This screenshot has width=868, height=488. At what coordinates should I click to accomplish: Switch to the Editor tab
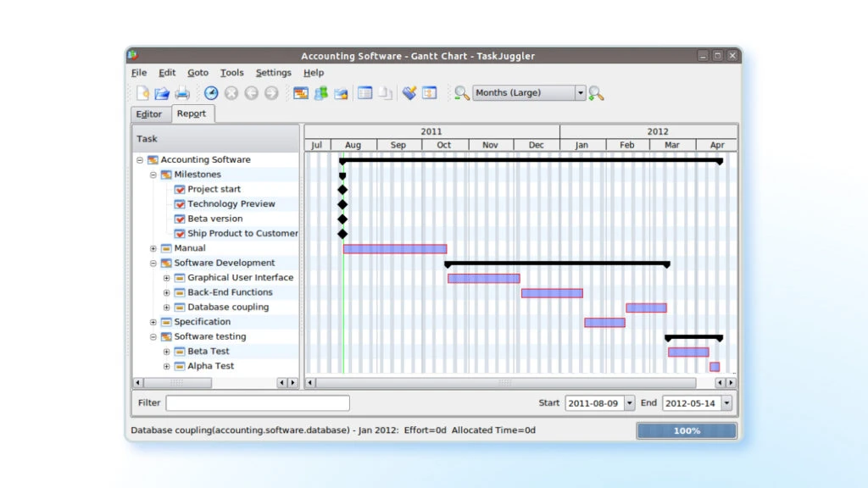[x=149, y=114]
